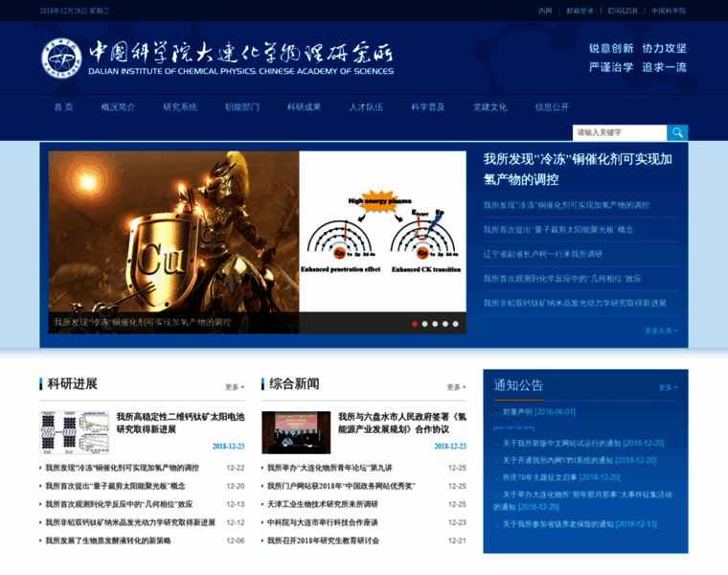Click the date text 2018年12月26日 星期三

75,11
